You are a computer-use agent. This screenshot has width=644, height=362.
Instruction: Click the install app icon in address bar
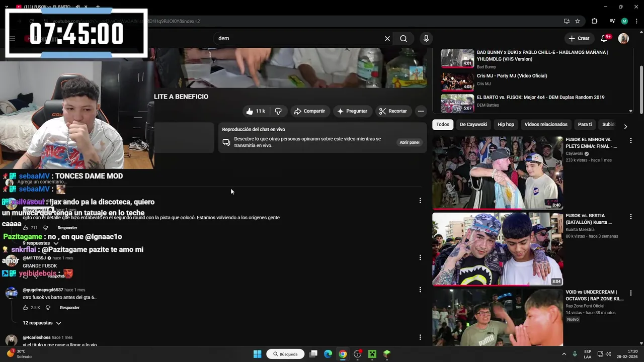[567, 21]
